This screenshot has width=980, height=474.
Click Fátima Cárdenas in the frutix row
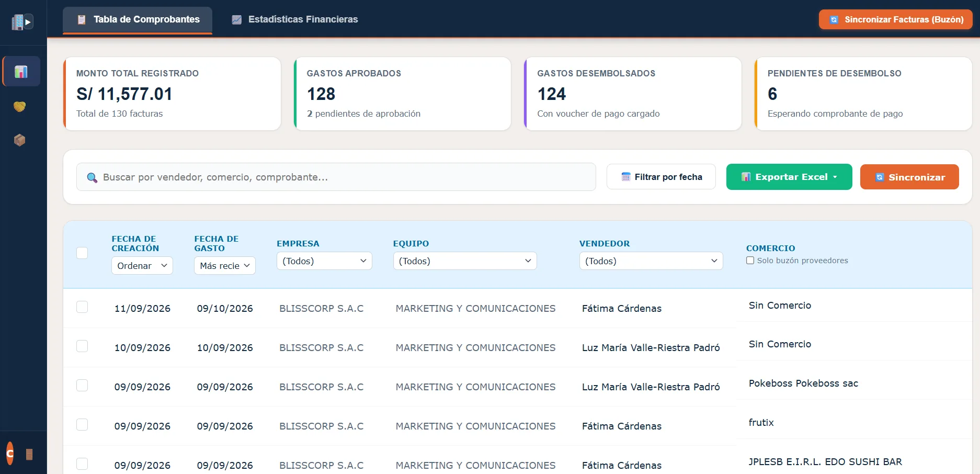621,426
